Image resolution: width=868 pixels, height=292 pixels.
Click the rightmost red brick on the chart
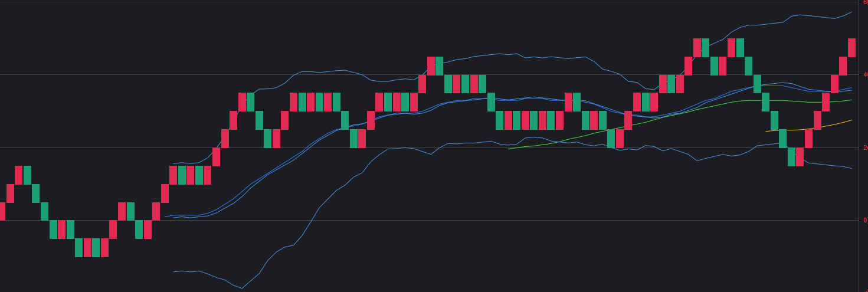[851, 48]
